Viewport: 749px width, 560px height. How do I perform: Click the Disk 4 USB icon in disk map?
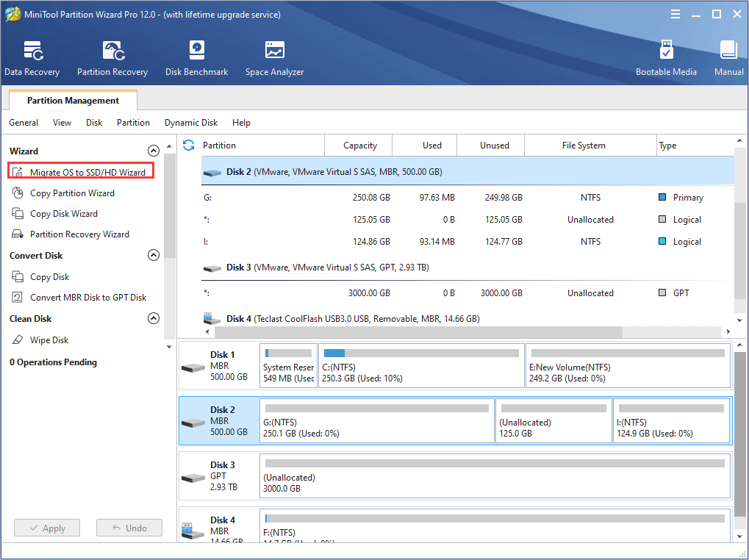click(193, 531)
